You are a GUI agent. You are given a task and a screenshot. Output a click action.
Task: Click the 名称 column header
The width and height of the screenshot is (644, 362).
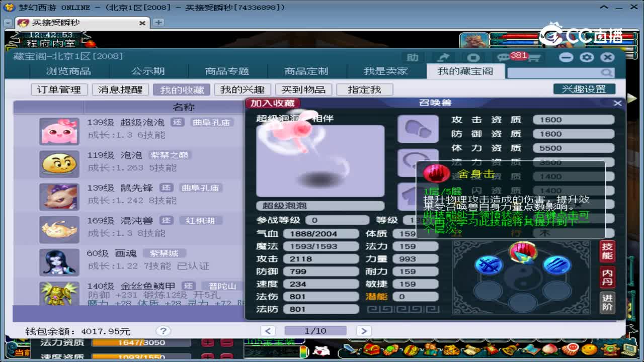coord(184,107)
